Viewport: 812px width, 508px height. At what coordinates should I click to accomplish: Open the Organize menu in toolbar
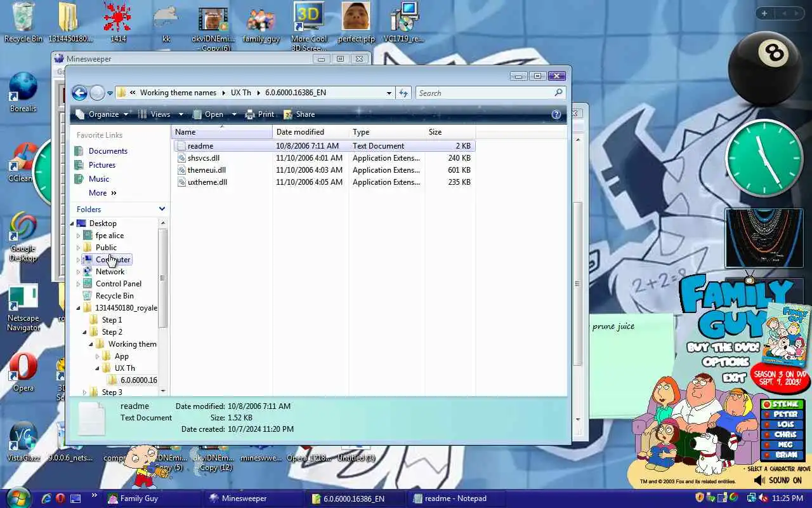[x=102, y=114]
